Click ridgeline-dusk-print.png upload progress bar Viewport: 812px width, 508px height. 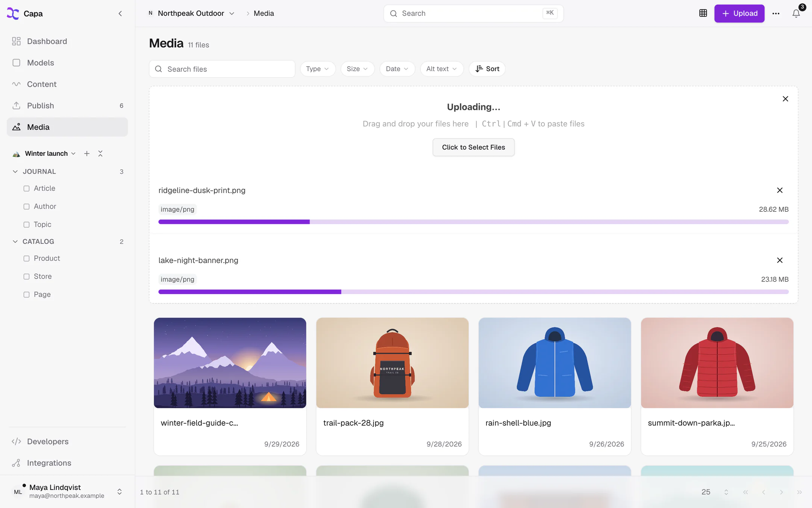pyautogui.click(x=473, y=222)
